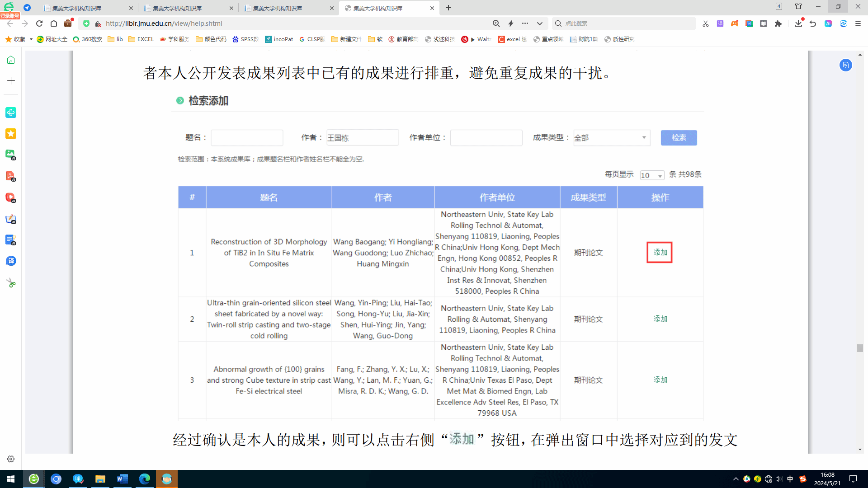Click 添加 for the Abnormal growth row
The width and height of the screenshot is (868, 488).
(x=660, y=380)
